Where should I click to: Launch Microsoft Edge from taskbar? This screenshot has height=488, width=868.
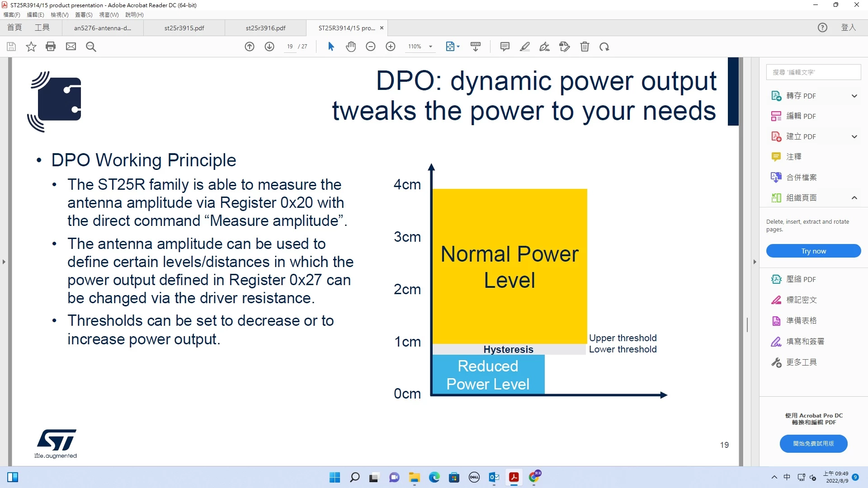coord(434,477)
